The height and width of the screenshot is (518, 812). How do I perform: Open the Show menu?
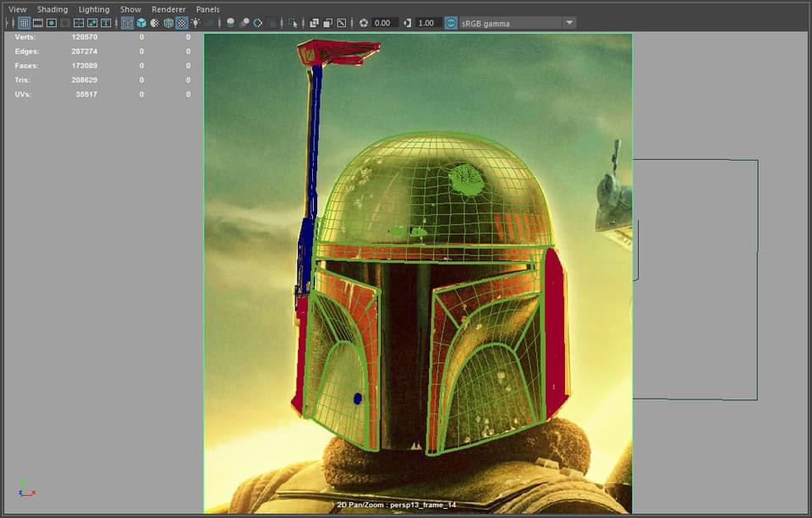130,9
